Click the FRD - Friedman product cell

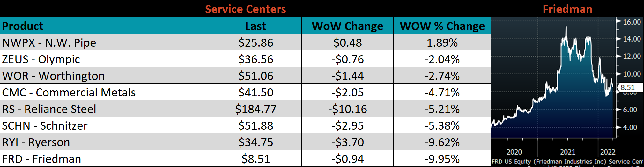(42, 159)
